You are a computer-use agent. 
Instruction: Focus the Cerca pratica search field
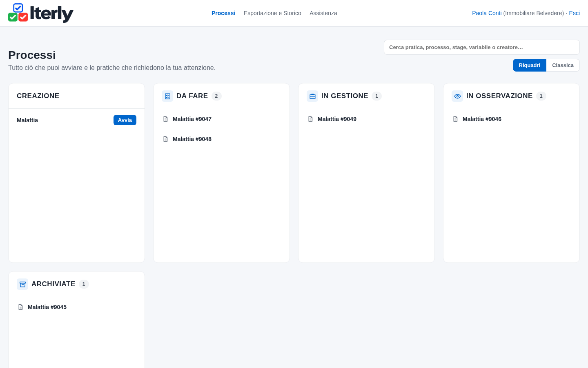tap(482, 47)
